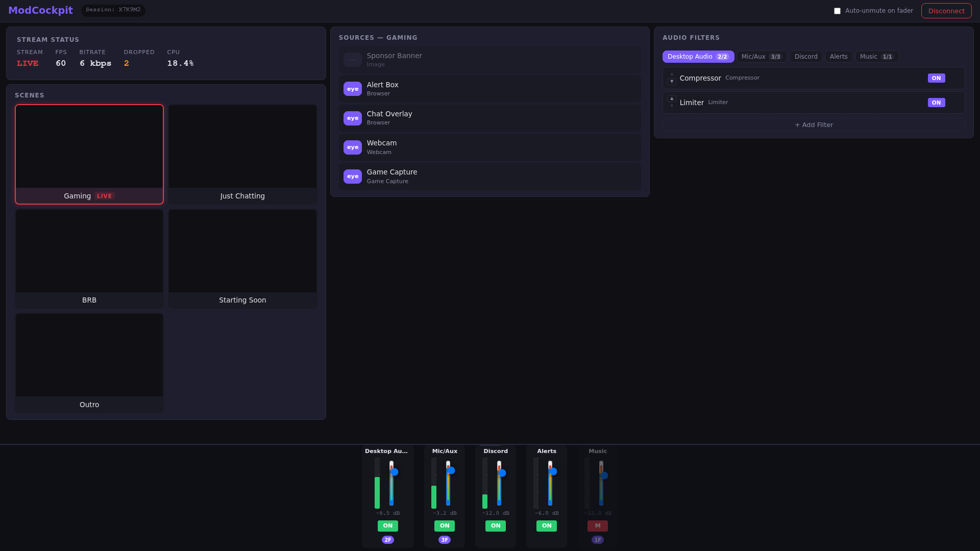980x551 pixels.
Task: Hide the Webcam source using its eye toggle
Action: [353, 147]
